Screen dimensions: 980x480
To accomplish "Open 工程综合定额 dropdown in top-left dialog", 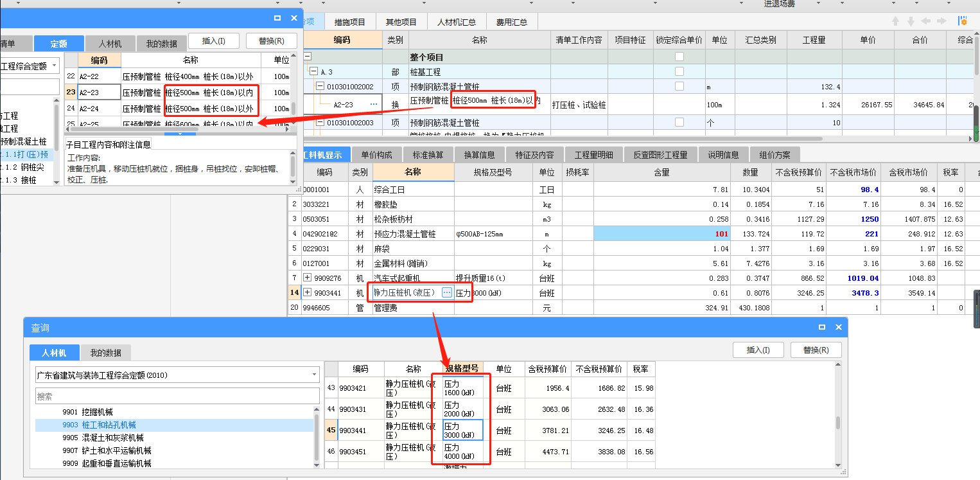I will coord(54,66).
